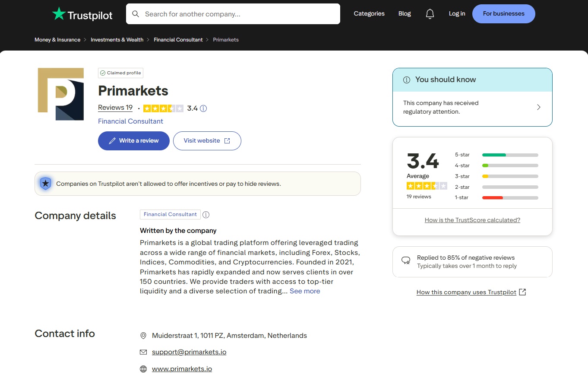588x388 pixels.
Task: Click the info icon beside the TrustScore rating
Action: [x=203, y=108]
